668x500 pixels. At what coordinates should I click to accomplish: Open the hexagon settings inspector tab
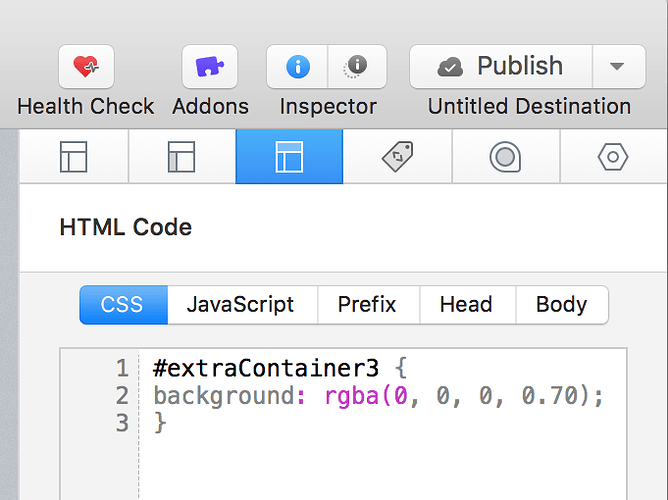coord(612,157)
